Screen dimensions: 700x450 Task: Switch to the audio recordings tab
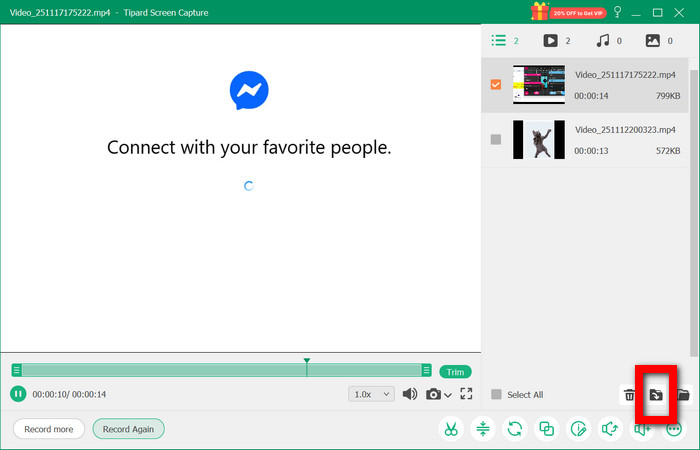tap(608, 41)
